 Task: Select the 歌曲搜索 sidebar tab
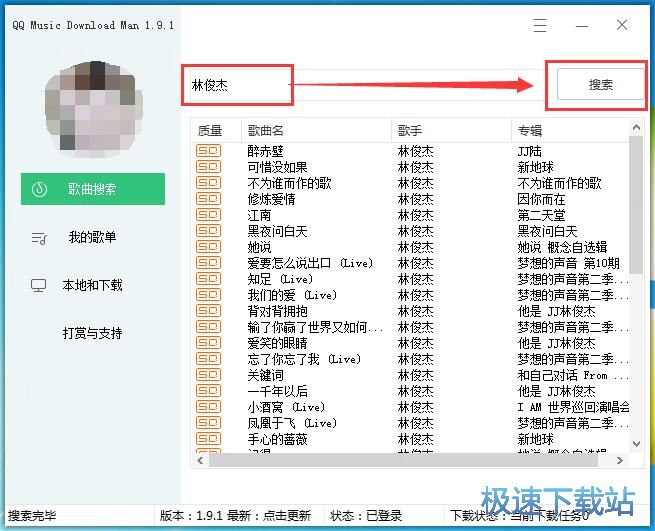point(93,189)
